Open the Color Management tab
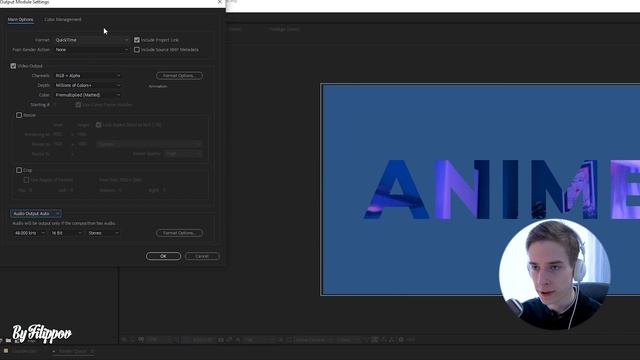Image resolution: width=640 pixels, height=360 pixels. coord(62,20)
